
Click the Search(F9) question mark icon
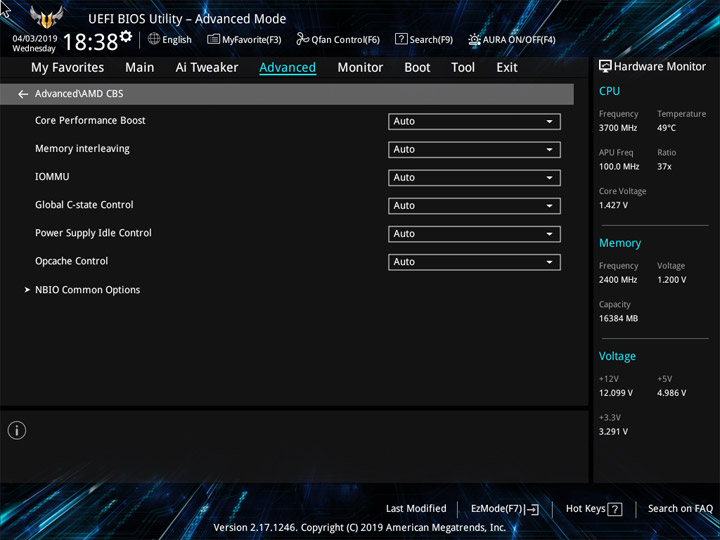(x=401, y=39)
